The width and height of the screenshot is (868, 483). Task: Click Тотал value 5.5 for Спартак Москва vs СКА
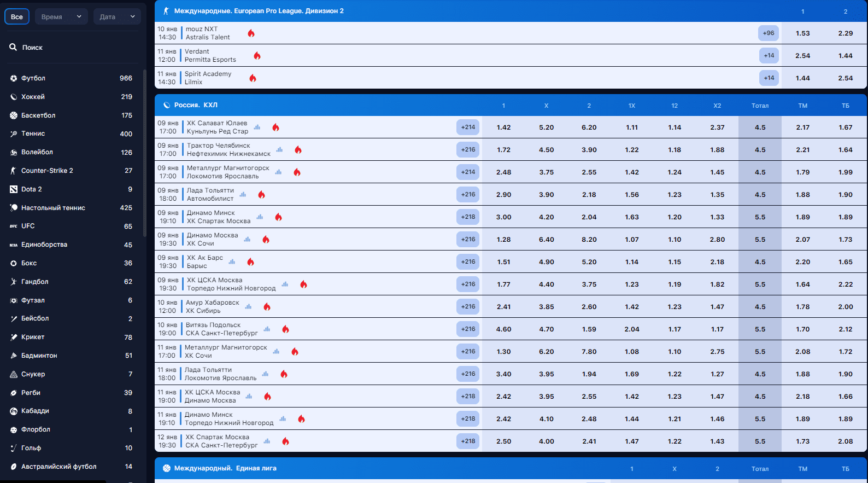point(760,441)
